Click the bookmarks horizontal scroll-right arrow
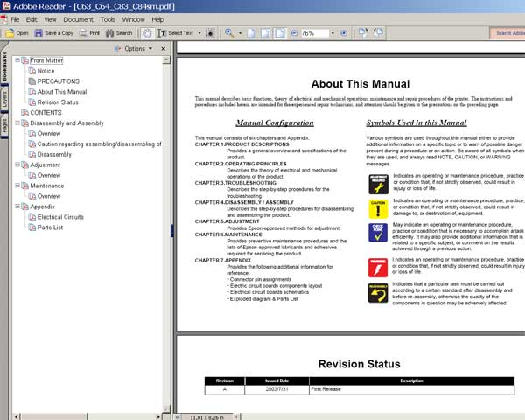525x420 pixels. pos(158,416)
